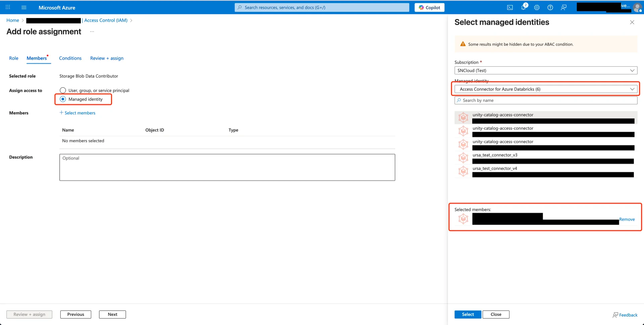Choose ursa_teat_connector_v3 from the list
Viewport: 644px width, 325px height.
(x=546, y=158)
